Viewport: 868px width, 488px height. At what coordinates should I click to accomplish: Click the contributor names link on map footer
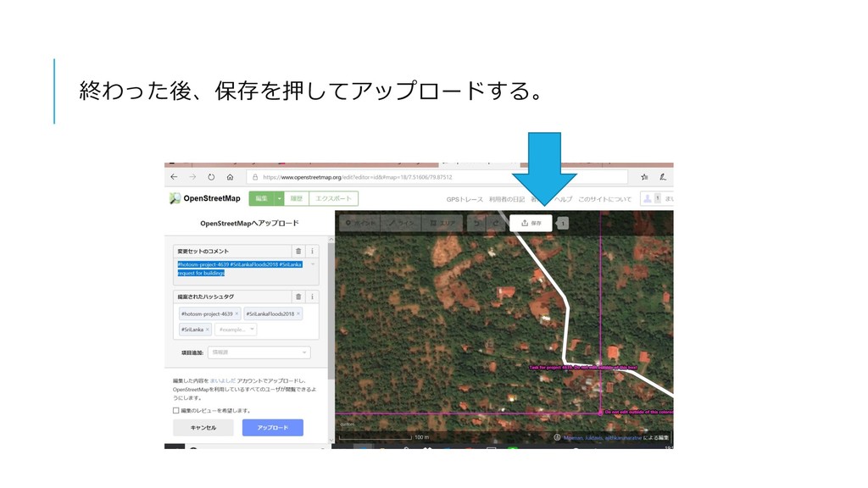(x=603, y=438)
